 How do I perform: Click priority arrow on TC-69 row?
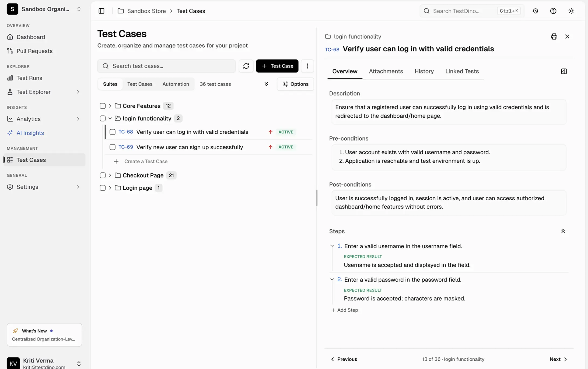click(x=270, y=147)
